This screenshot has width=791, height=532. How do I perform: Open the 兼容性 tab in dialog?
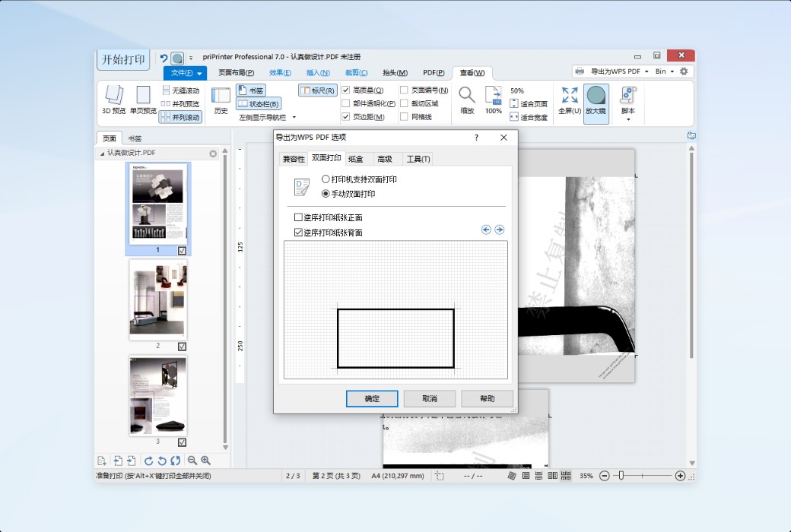pyautogui.click(x=294, y=159)
